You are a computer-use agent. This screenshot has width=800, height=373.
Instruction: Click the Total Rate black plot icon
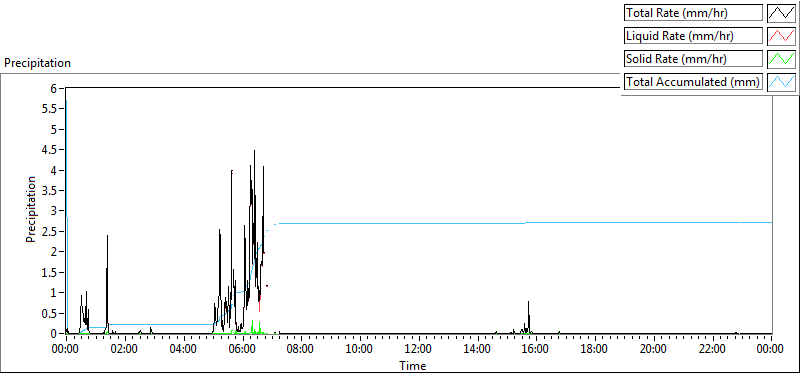(781, 13)
